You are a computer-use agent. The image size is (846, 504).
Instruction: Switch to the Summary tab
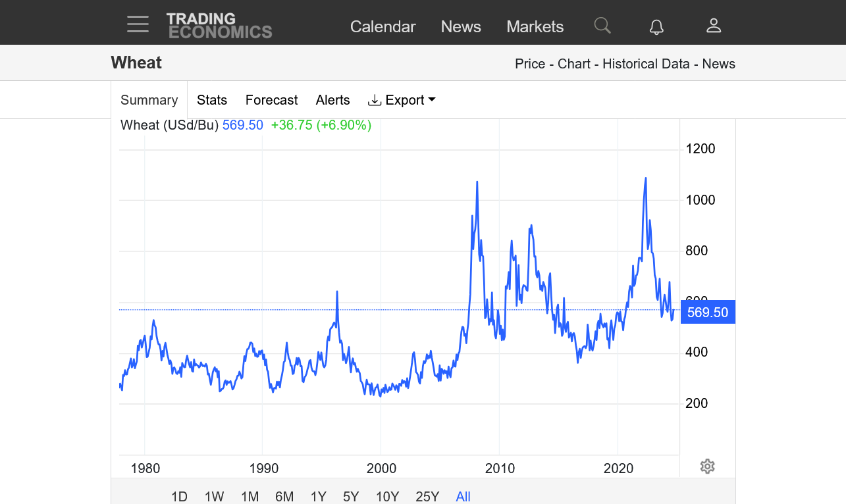coord(149,100)
